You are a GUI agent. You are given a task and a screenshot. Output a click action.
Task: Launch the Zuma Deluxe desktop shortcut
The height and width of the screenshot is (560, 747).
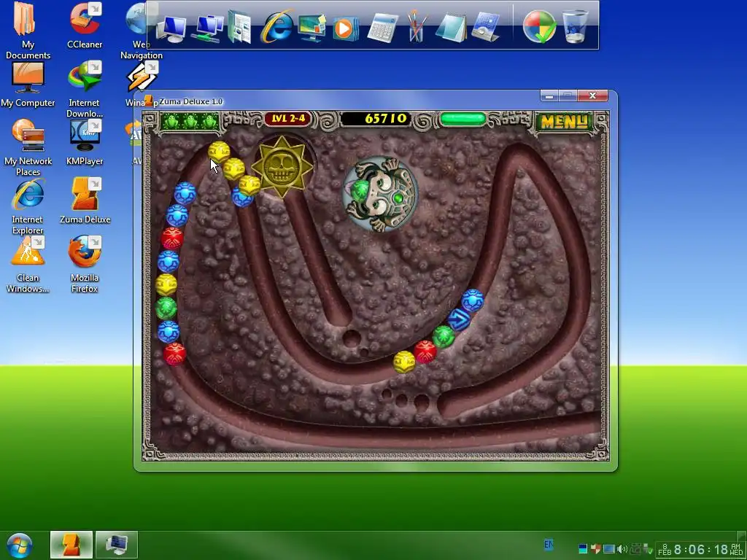[85, 201]
